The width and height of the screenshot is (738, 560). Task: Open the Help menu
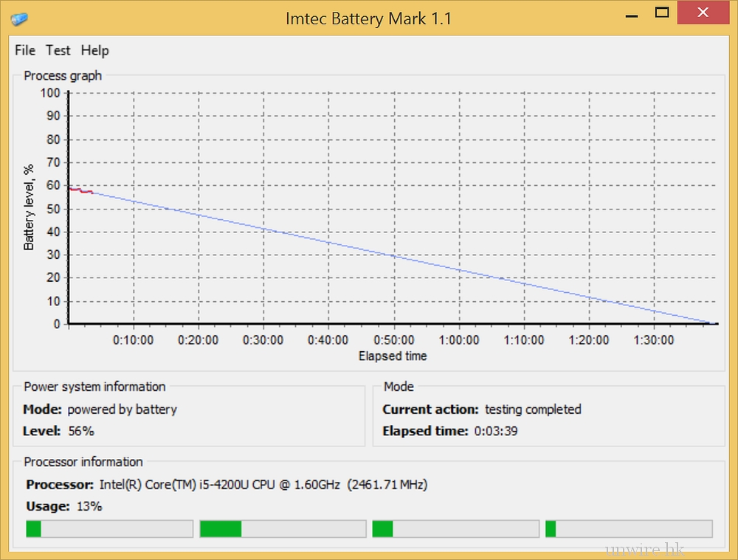[x=94, y=50]
